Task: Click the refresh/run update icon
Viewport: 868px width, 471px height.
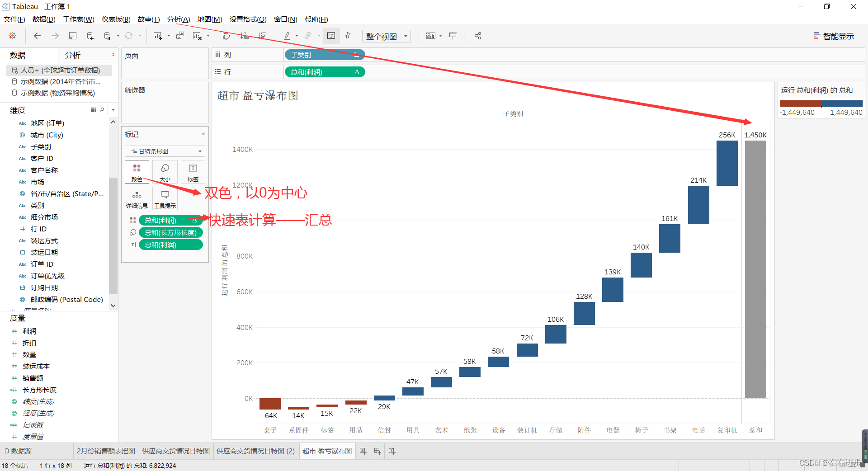Action: pos(129,36)
